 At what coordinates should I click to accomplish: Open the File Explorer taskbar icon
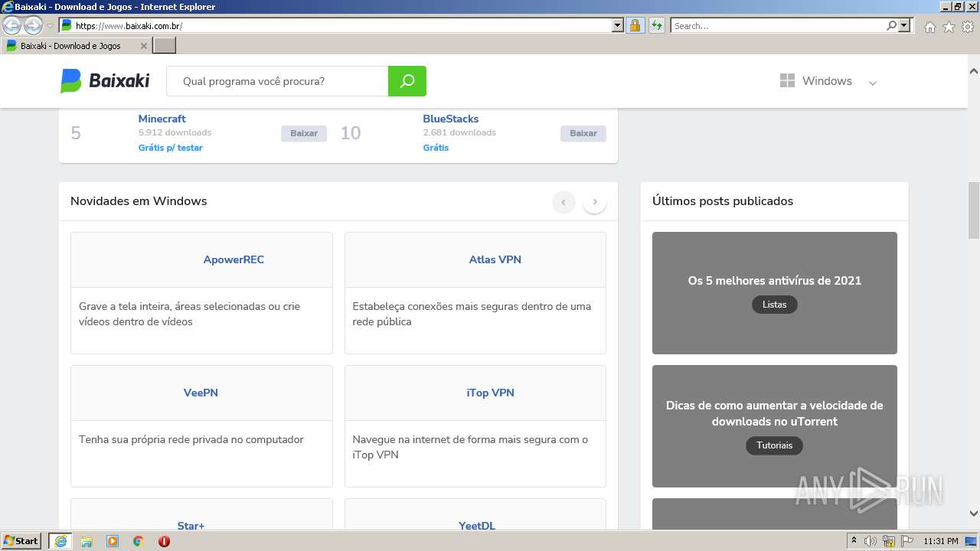click(x=87, y=541)
